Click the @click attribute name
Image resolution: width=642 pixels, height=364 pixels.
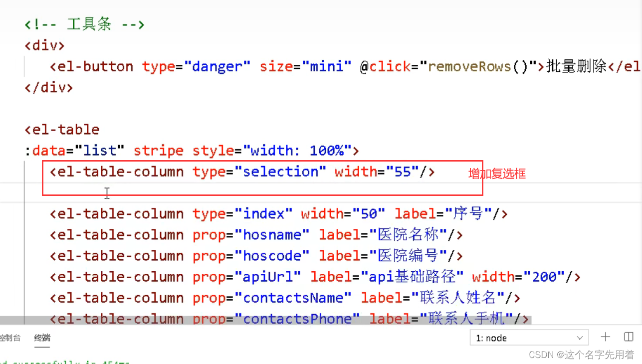pyautogui.click(x=385, y=66)
